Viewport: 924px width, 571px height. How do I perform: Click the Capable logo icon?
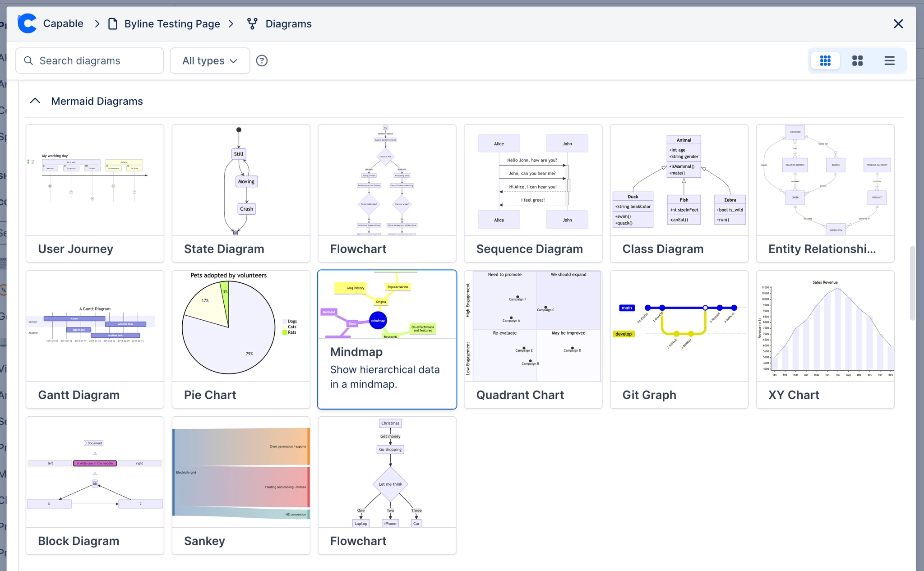click(27, 23)
